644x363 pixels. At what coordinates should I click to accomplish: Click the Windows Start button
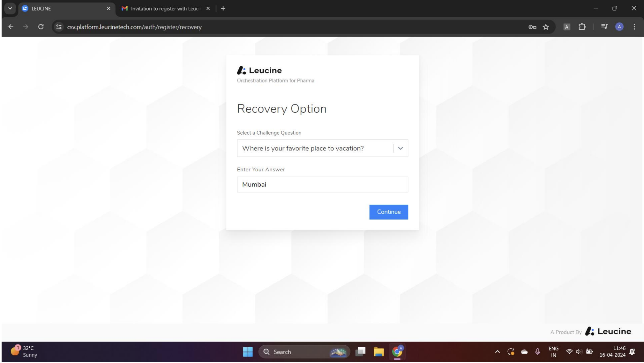(x=248, y=351)
